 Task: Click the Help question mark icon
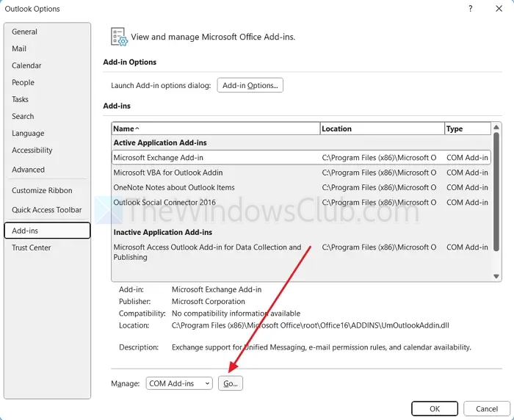[x=471, y=9]
